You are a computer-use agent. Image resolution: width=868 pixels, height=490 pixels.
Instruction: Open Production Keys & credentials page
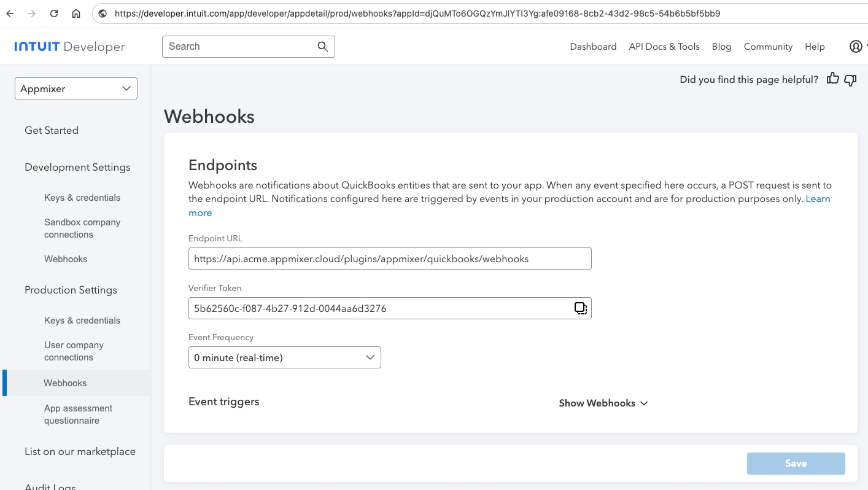pos(82,321)
